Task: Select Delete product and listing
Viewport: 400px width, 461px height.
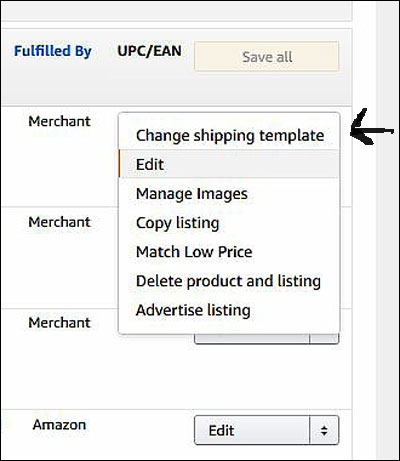Action: tap(229, 281)
